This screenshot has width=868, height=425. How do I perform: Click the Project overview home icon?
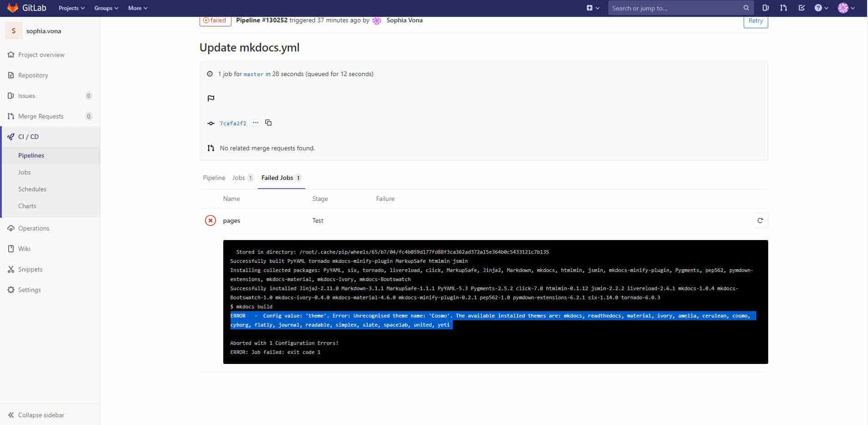pos(11,55)
